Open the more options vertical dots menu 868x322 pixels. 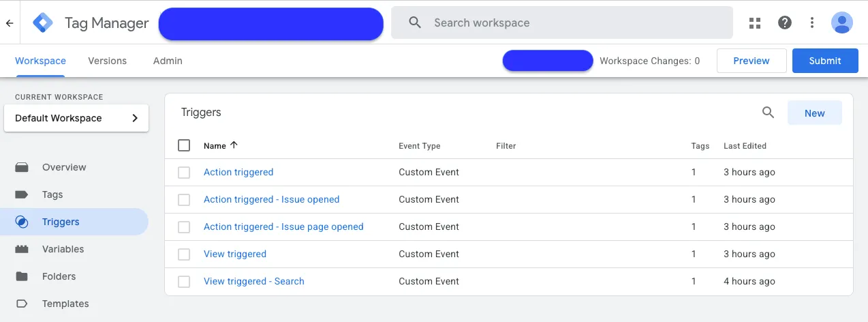pyautogui.click(x=812, y=23)
